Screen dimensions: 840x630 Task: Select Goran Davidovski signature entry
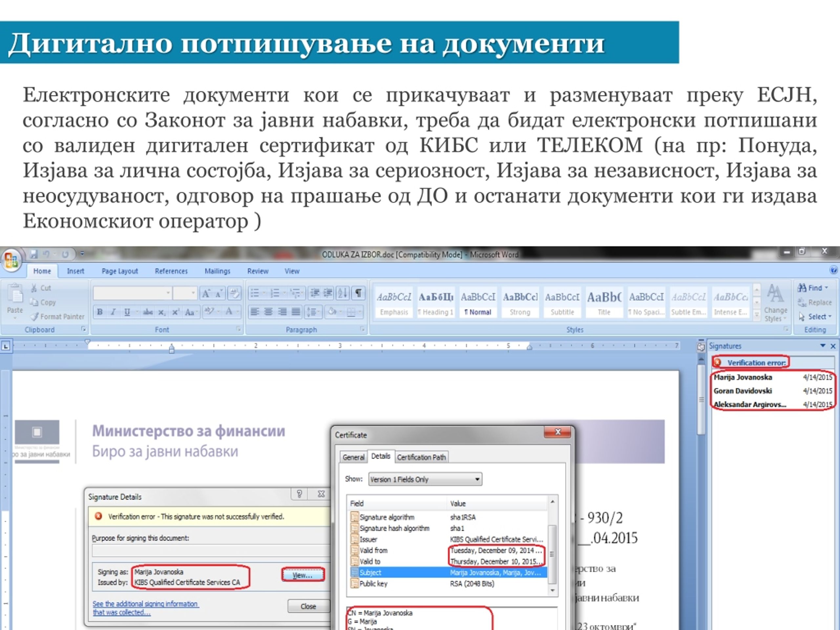point(772,391)
